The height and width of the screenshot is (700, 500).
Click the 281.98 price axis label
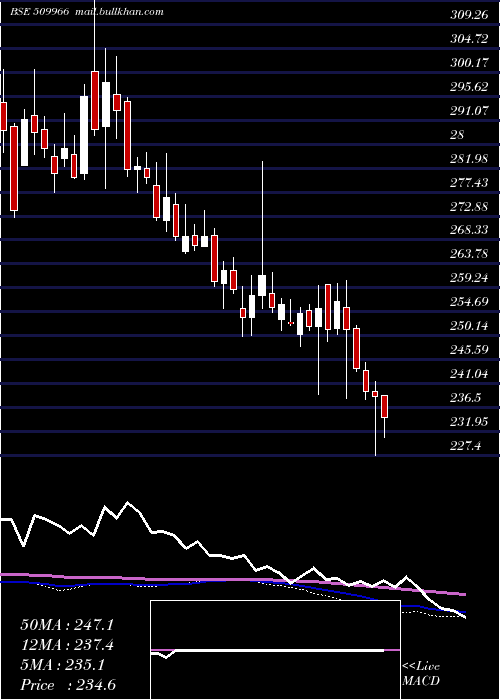[469, 158]
